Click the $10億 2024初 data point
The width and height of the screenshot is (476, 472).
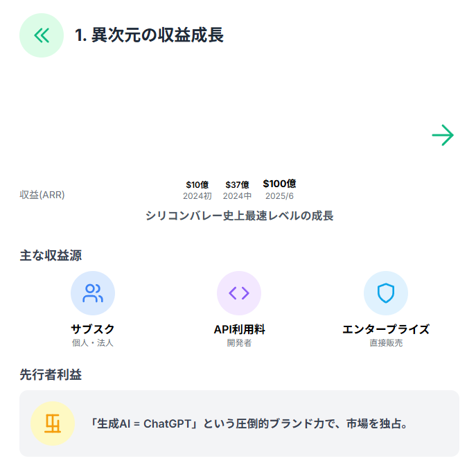[197, 190]
